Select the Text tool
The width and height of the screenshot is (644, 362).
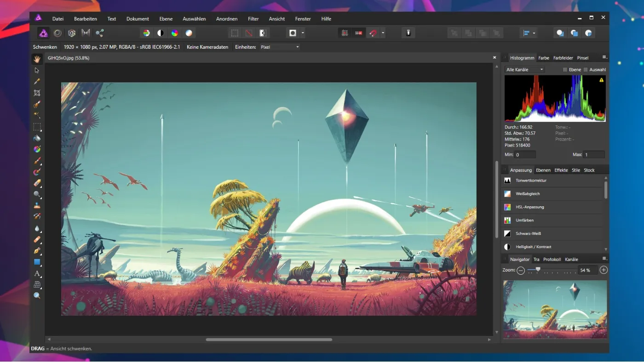[x=37, y=273]
